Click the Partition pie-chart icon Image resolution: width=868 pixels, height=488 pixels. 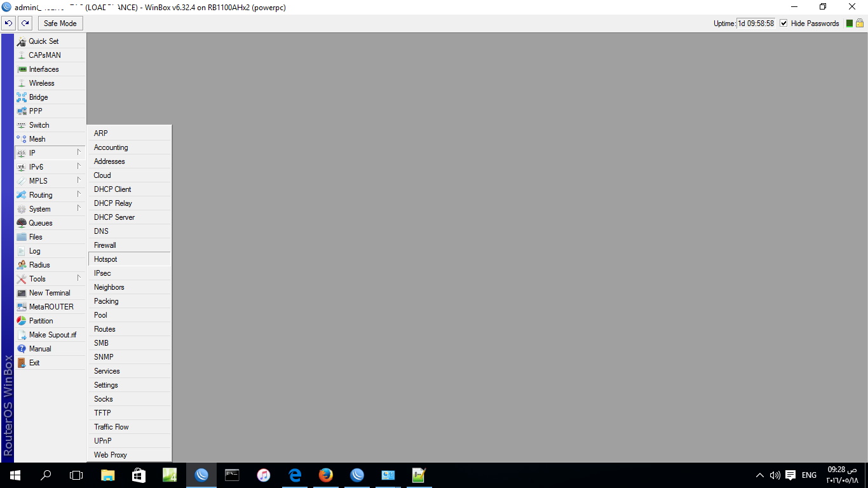[22, 321]
